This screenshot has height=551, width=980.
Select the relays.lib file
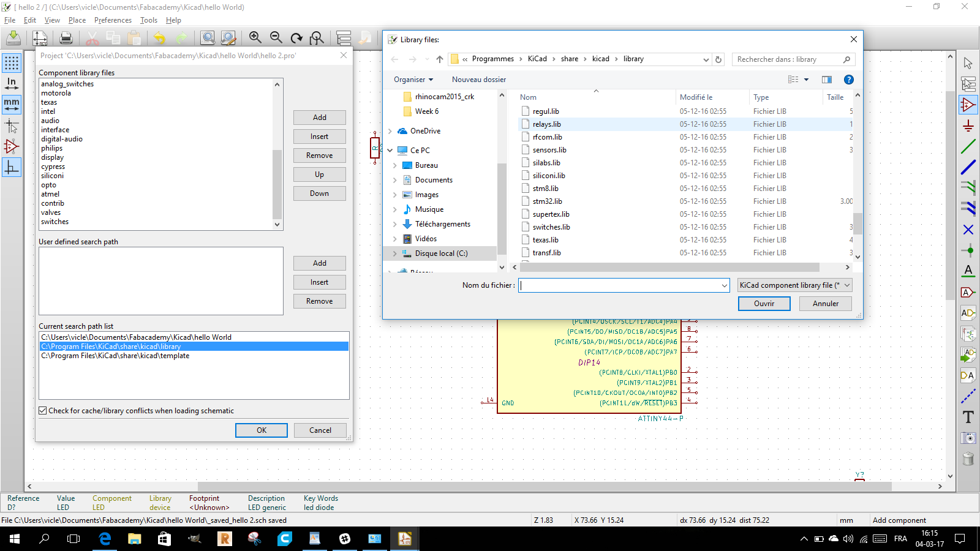547,124
